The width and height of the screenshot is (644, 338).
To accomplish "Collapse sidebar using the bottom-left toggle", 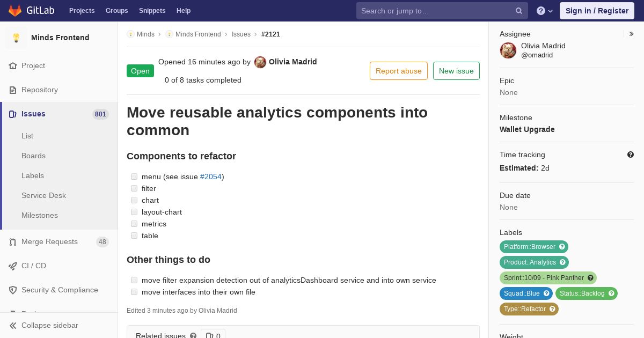I will click(44, 326).
